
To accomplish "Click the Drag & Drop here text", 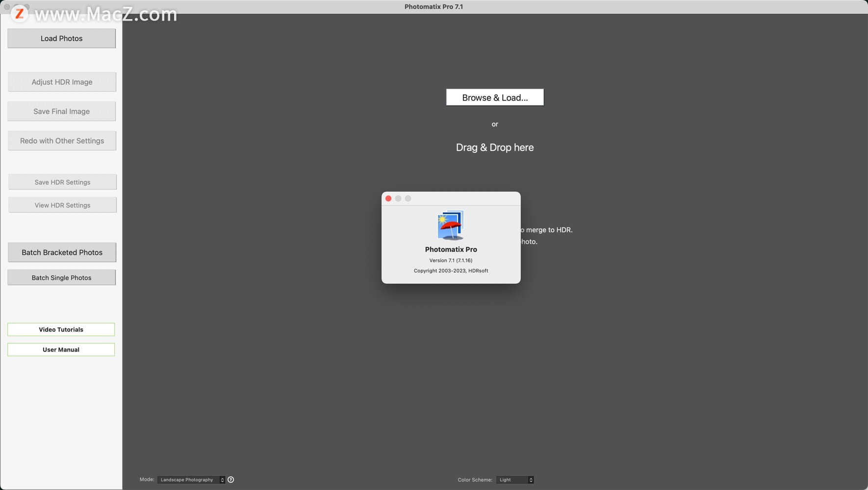I will (495, 147).
